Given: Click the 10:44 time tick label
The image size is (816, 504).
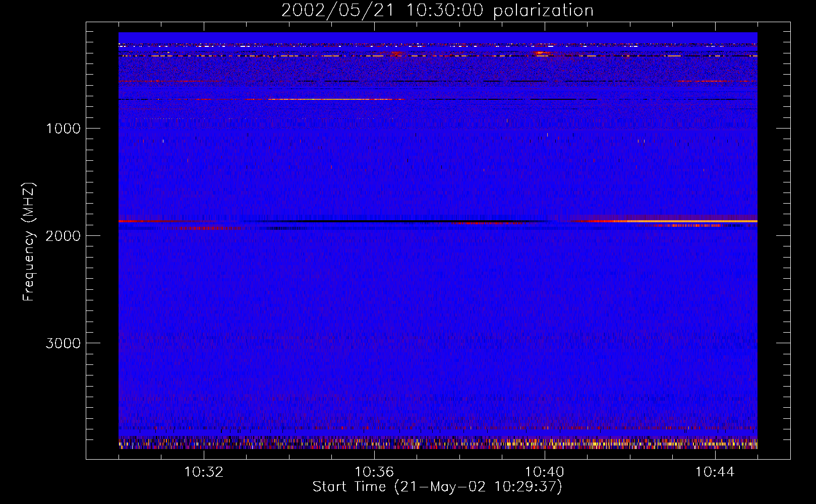Looking at the screenshot, I should tap(715, 472).
